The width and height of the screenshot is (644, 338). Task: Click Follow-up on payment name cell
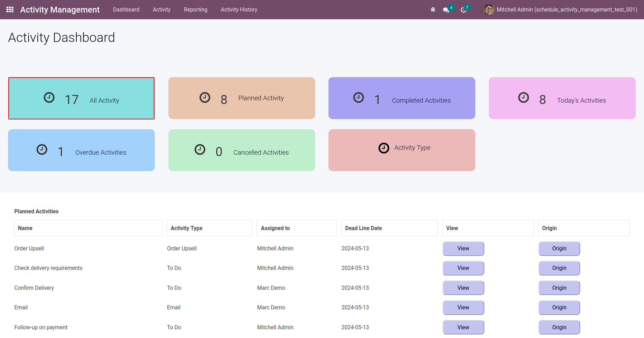coord(41,328)
